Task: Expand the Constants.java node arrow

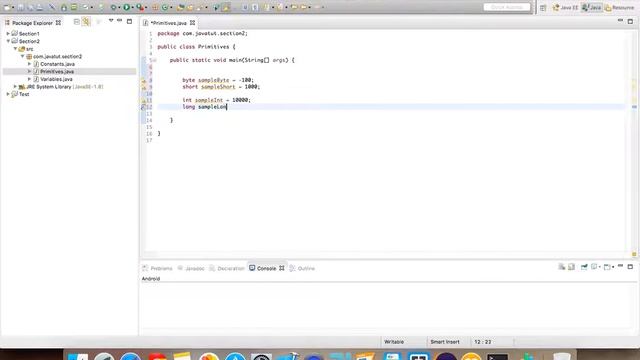Action: [x=29, y=64]
